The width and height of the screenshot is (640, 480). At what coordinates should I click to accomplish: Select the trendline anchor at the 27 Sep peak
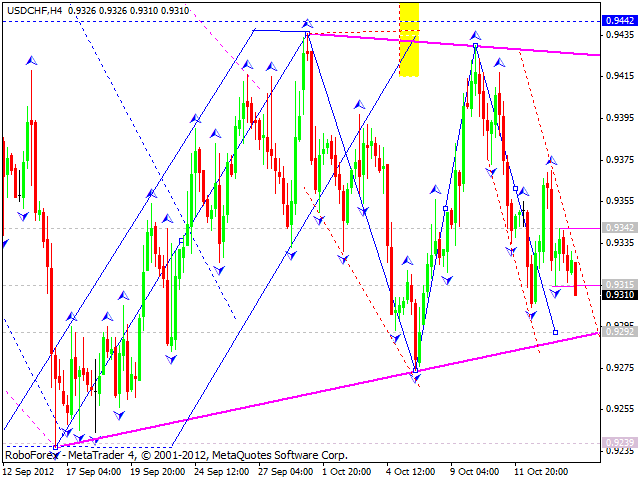tap(307, 34)
